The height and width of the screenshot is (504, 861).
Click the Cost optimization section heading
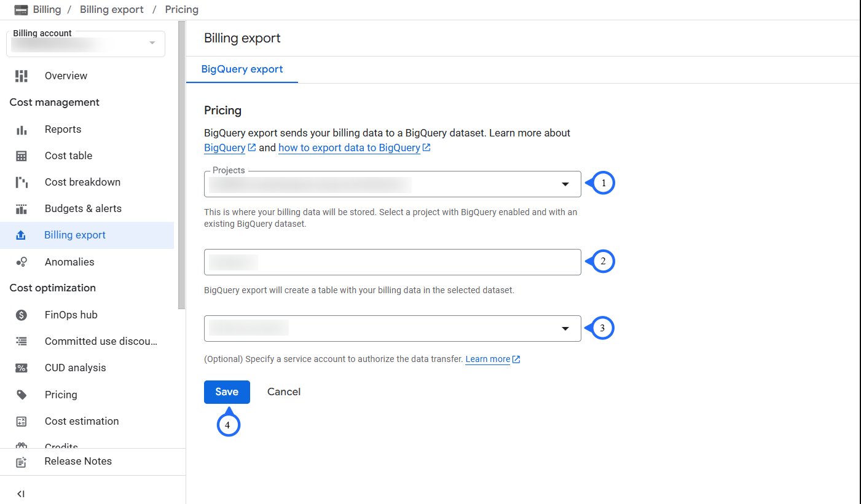click(x=53, y=288)
